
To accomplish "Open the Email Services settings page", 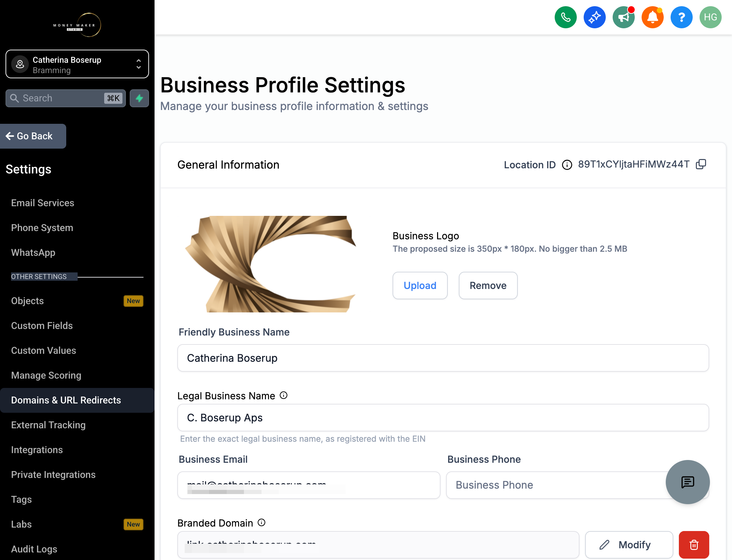I will click(42, 203).
